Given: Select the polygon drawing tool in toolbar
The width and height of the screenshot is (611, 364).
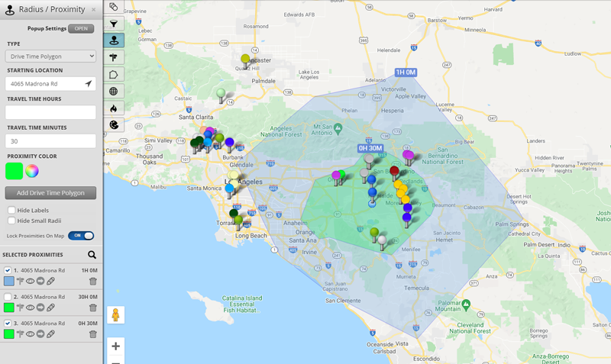Looking at the screenshot, I should 113,75.
